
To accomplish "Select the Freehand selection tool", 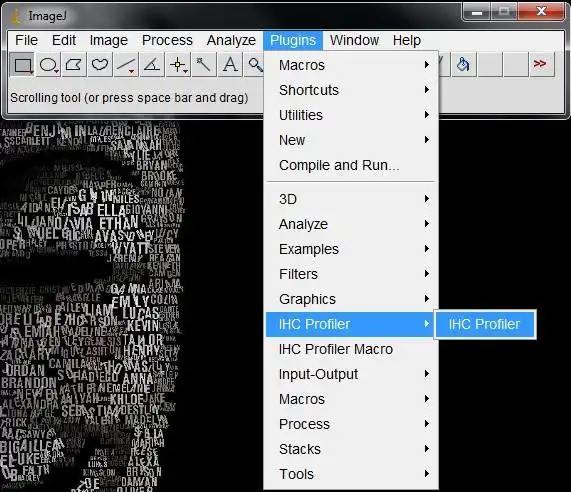I will [100, 64].
